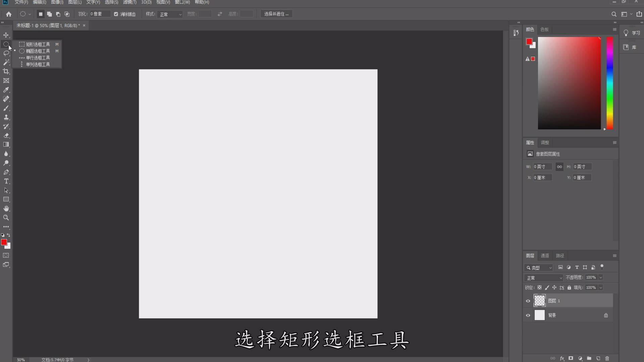The height and width of the screenshot is (362, 644).
Task: Open the Properties panel menu
Action: coord(614,142)
